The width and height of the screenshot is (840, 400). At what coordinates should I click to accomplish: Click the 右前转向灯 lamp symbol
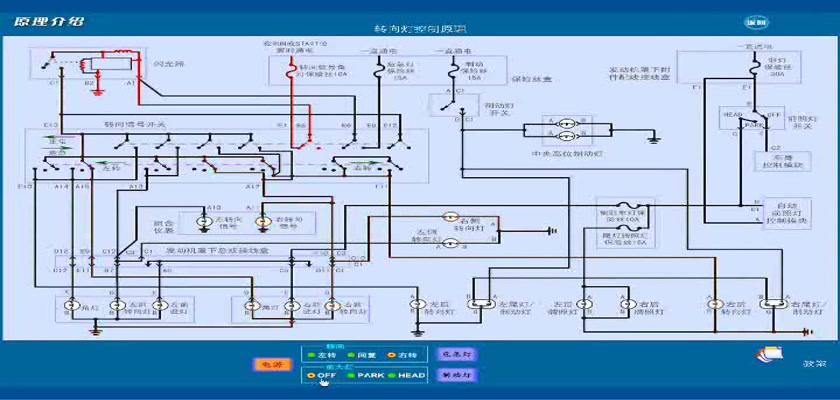(x=333, y=306)
